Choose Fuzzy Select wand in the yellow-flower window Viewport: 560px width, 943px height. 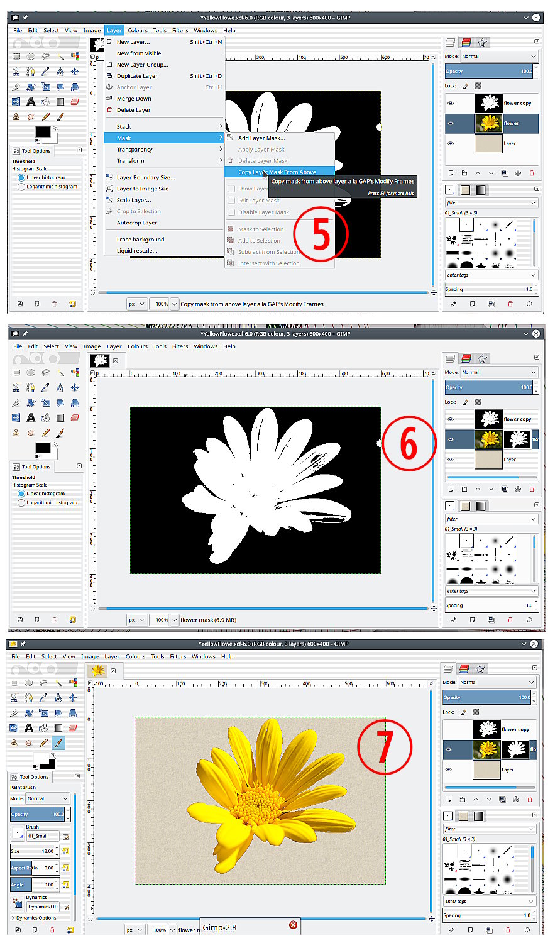(58, 682)
